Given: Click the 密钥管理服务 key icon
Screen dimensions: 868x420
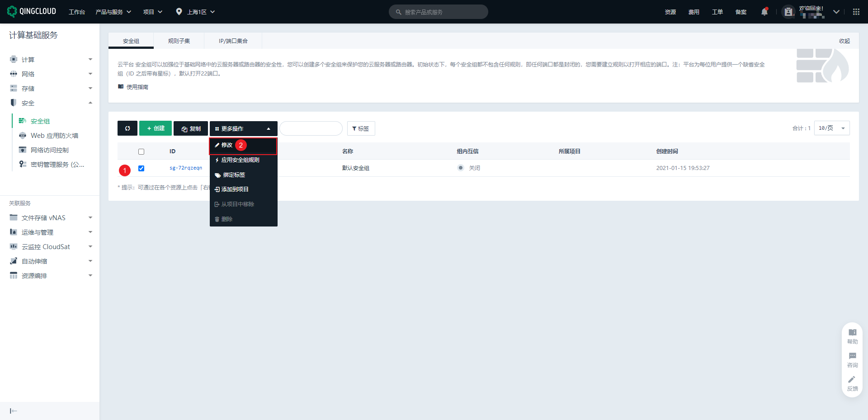Looking at the screenshot, I should (23, 164).
